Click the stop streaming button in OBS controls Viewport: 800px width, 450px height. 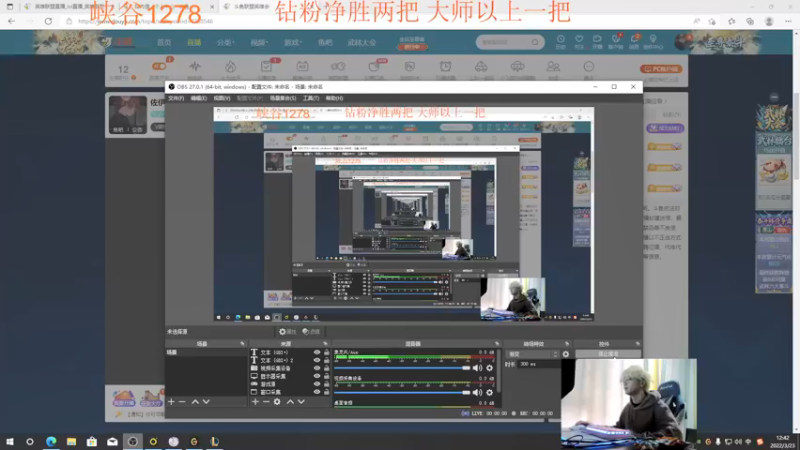608,354
